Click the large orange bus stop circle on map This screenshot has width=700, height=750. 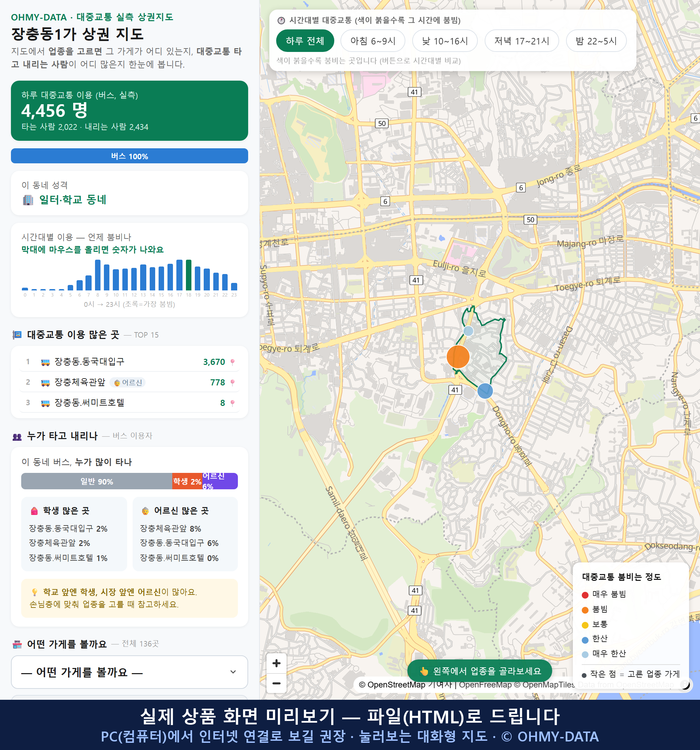[x=458, y=356]
